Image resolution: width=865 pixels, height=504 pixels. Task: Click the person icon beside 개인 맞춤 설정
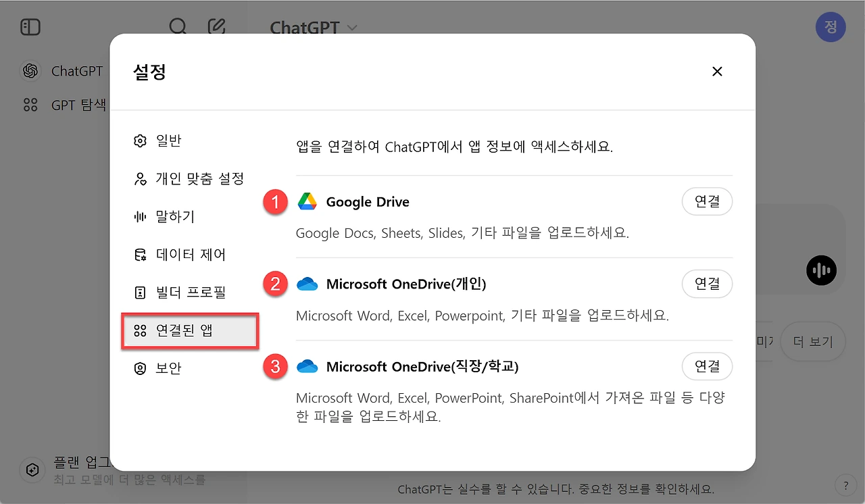(x=140, y=179)
